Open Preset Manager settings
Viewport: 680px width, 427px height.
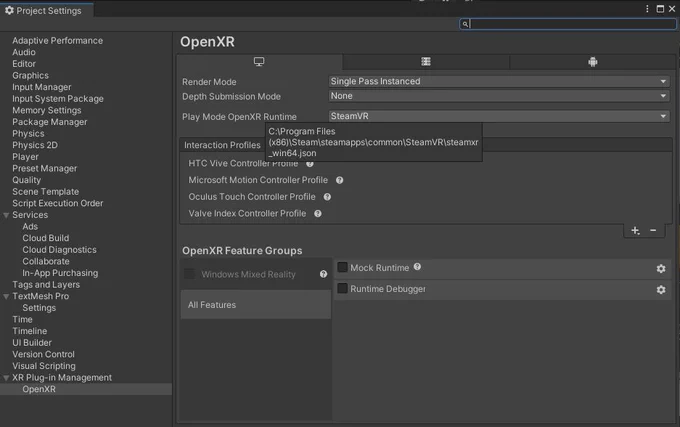point(44,169)
